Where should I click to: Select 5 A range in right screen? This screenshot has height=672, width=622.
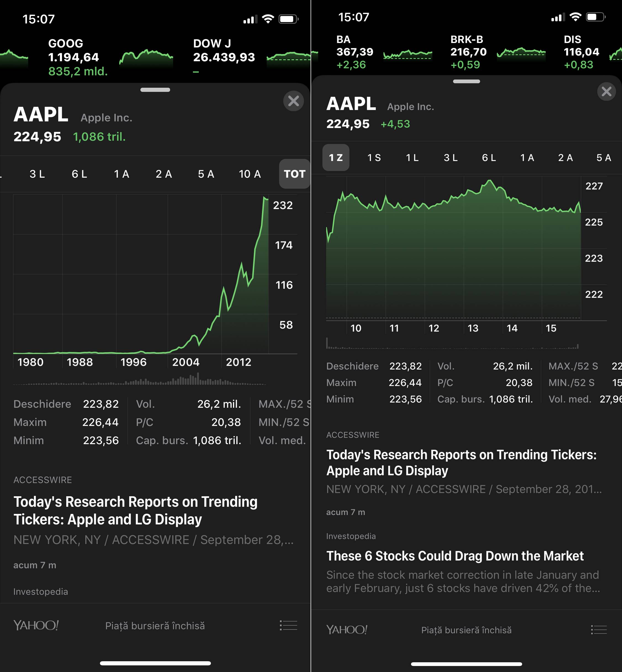tap(604, 158)
